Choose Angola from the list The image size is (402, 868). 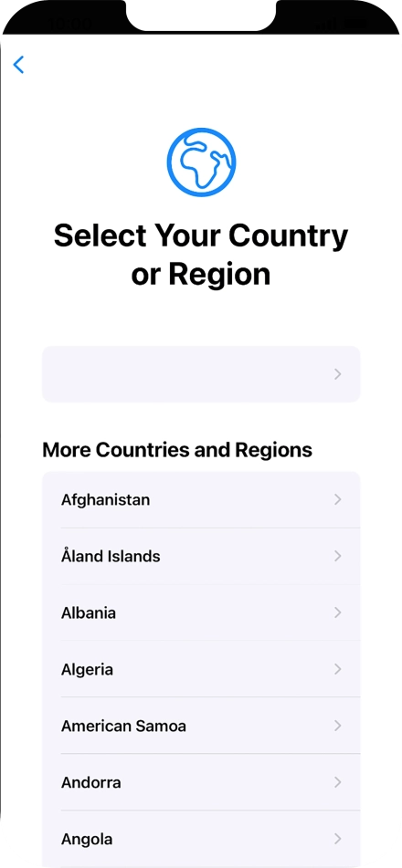tap(201, 839)
